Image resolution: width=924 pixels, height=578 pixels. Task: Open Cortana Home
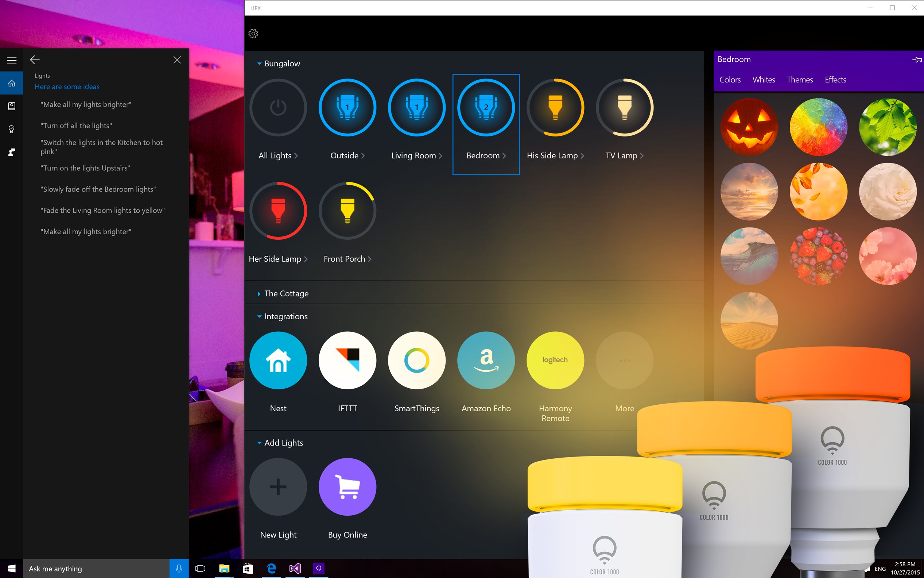pyautogui.click(x=11, y=83)
